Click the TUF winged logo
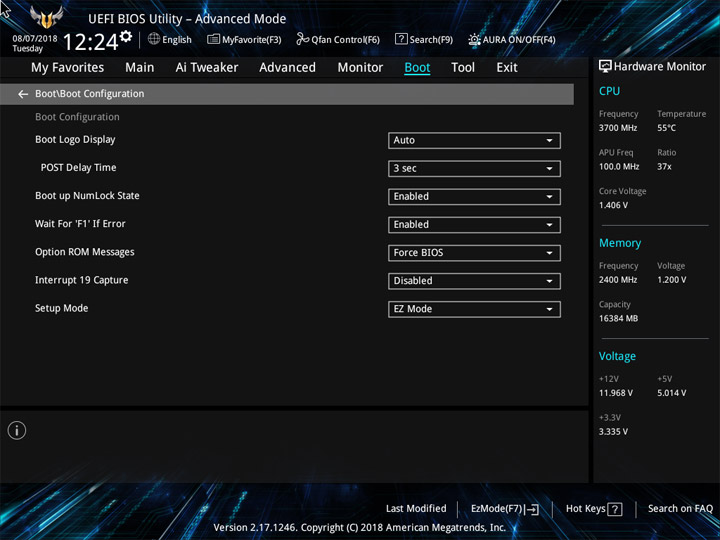 [x=46, y=17]
